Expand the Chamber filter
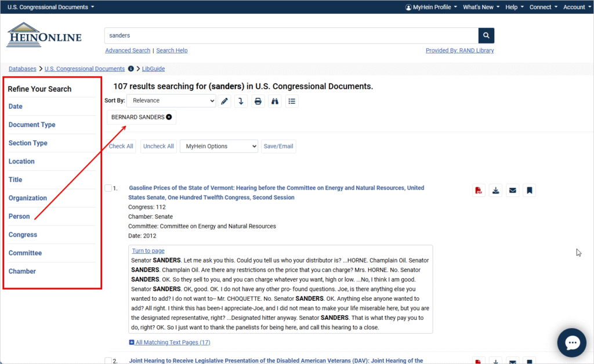This screenshot has height=364, width=594. coord(22,272)
